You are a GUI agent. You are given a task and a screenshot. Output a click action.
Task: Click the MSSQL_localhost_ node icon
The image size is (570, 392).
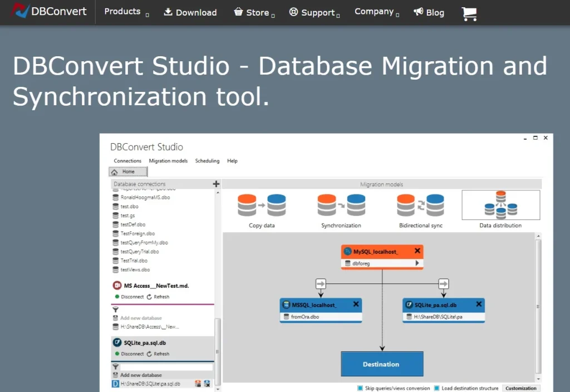[286, 305]
